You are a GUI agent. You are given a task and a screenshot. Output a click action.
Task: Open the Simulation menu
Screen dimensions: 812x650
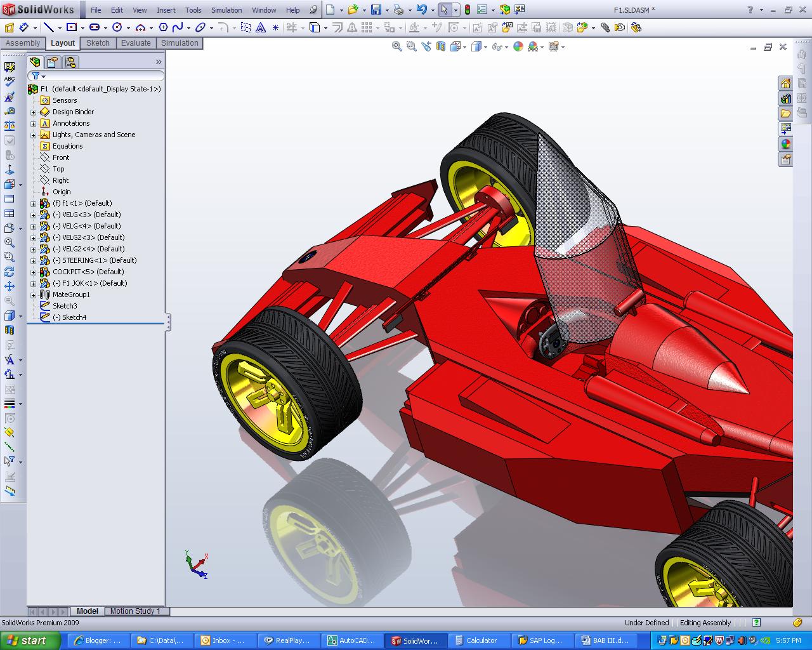pyautogui.click(x=226, y=10)
